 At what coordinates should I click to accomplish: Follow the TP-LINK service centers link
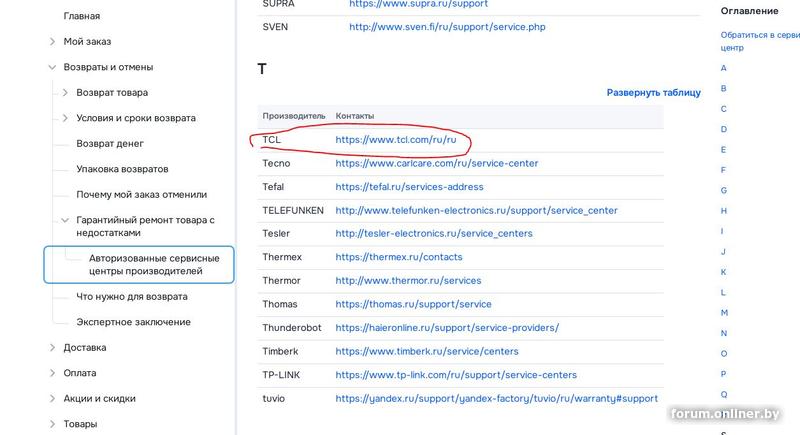click(x=456, y=375)
